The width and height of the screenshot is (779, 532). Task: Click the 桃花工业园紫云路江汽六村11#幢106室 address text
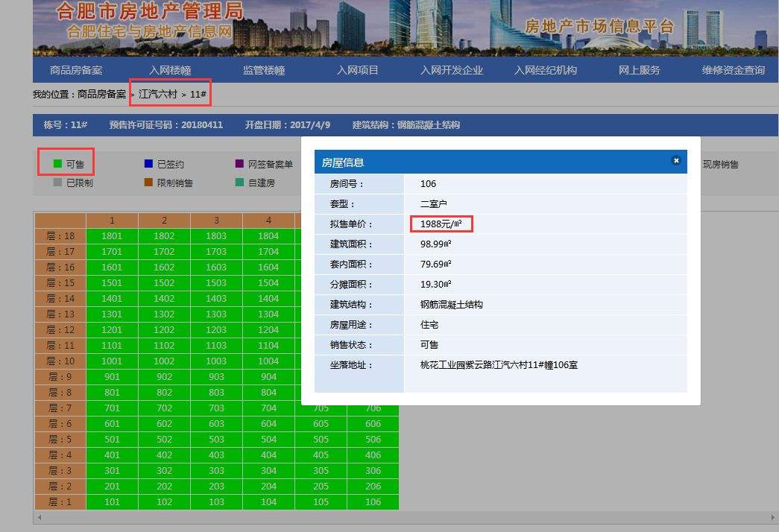(499, 364)
